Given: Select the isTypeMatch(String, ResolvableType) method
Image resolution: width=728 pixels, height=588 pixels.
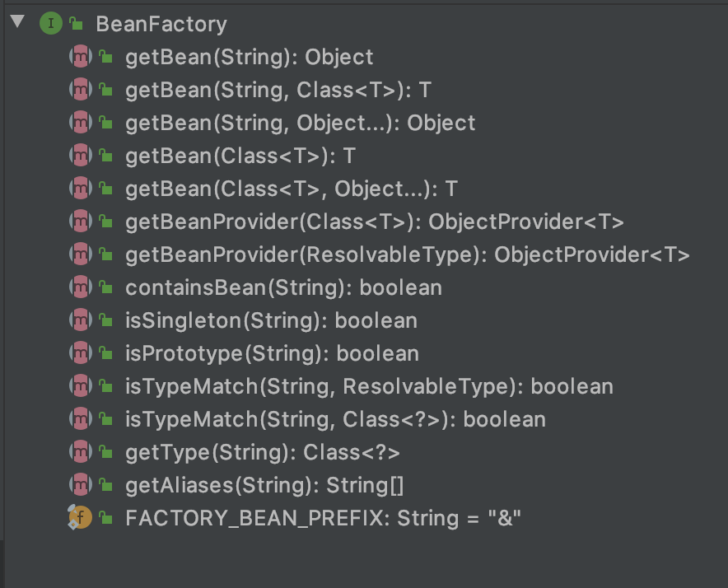Looking at the screenshot, I should [x=368, y=386].
